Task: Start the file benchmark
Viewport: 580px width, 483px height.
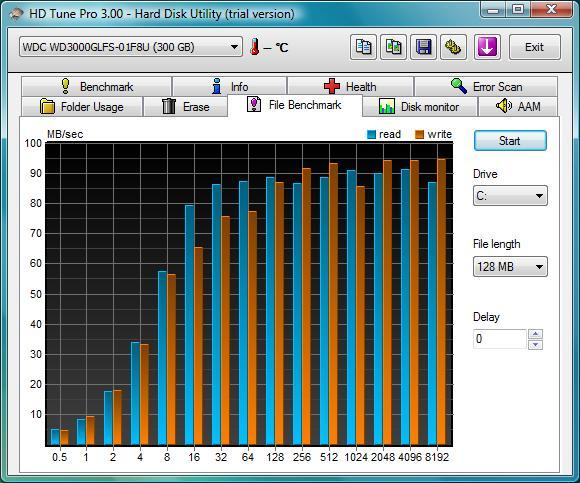Action: tap(510, 141)
